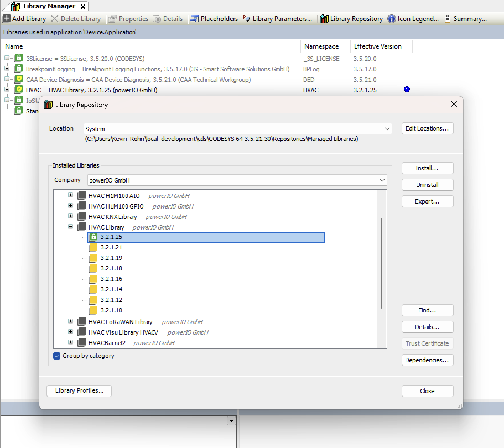Open the Company dropdown showing powerIO GmbH

(x=382, y=180)
